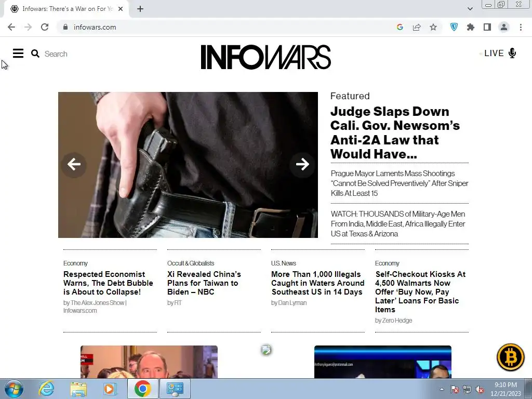The height and width of the screenshot is (399, 532).
Task: Click the Search input field
Action: click(56, 54)
